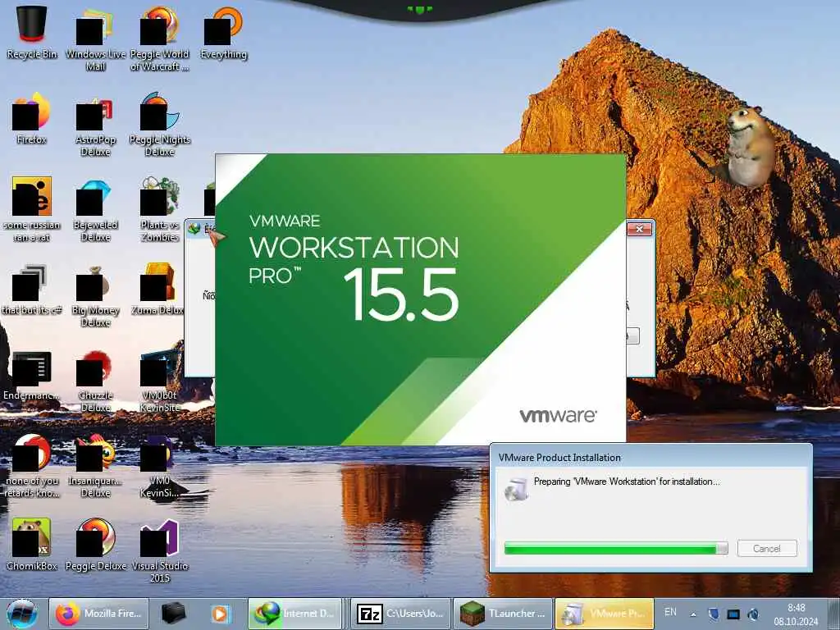Open the security shield tray icon

tap(713, 614)
